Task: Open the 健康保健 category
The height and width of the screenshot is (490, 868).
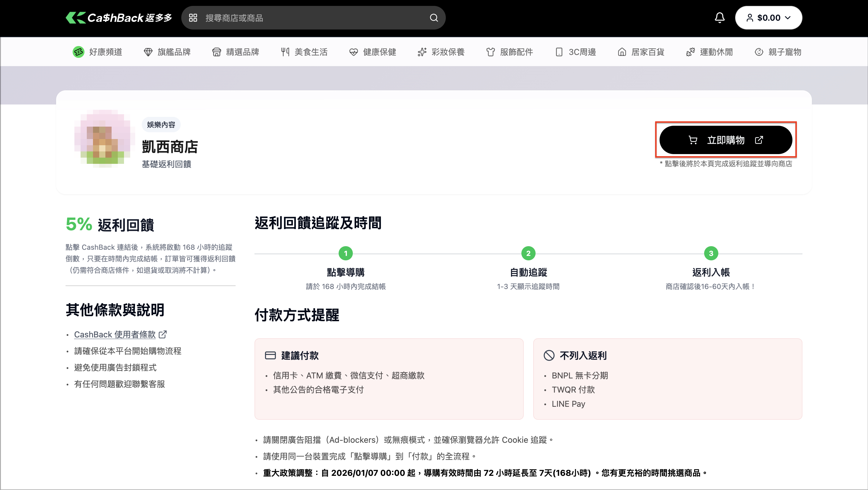Action: (x=372, y=52)
